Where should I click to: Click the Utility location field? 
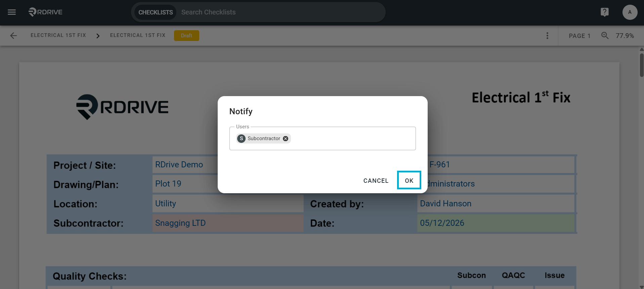point(228,204)
